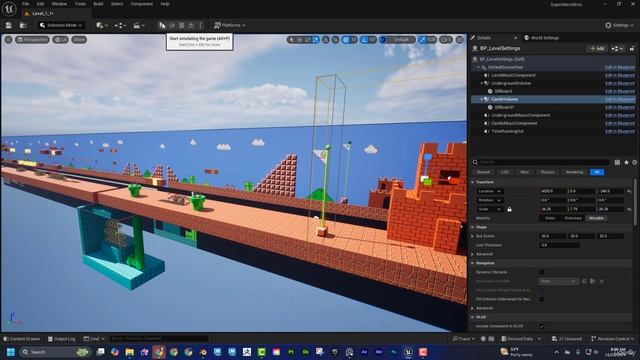Open the Selection Mode dropdown
Image resolution: width=640 pixels, height=360 pixels.
click(62, 25)
